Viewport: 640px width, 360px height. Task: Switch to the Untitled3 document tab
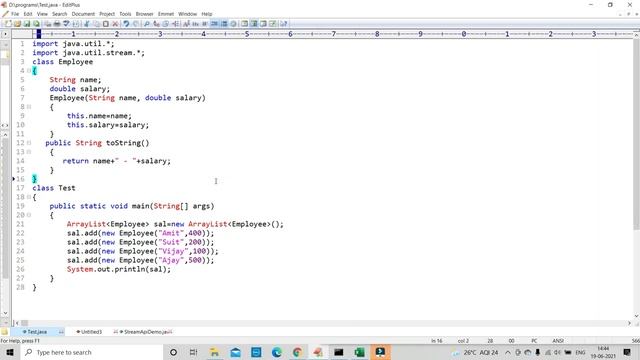tap(89, 332)
